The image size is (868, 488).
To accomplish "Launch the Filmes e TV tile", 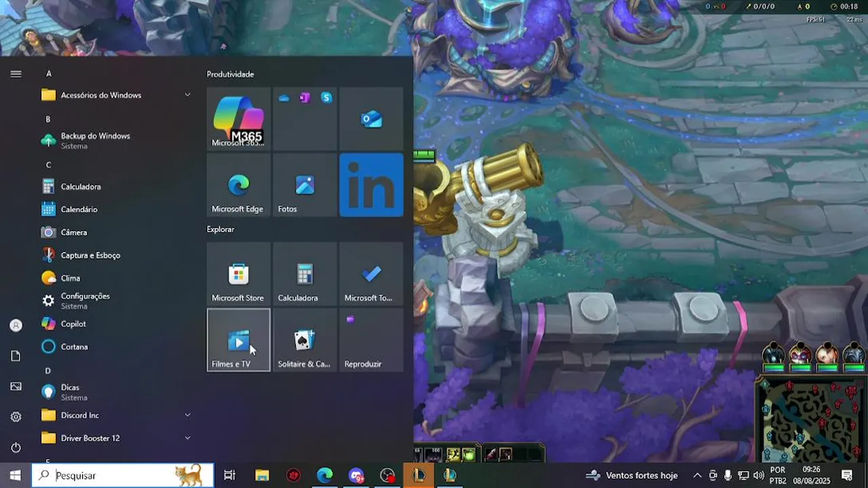I will tap(238, 340).
